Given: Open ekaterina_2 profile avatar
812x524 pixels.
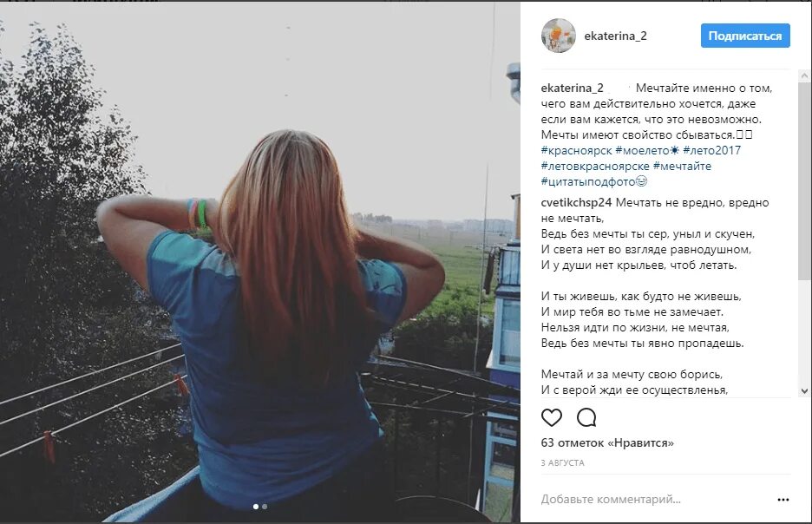Looking at the screenshot, I should coord(559,36).
